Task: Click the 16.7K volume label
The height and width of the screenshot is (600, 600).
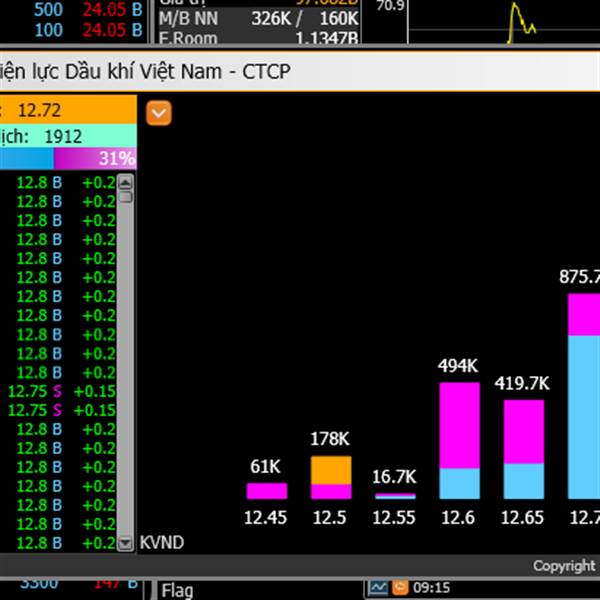Action: (394, 477)
